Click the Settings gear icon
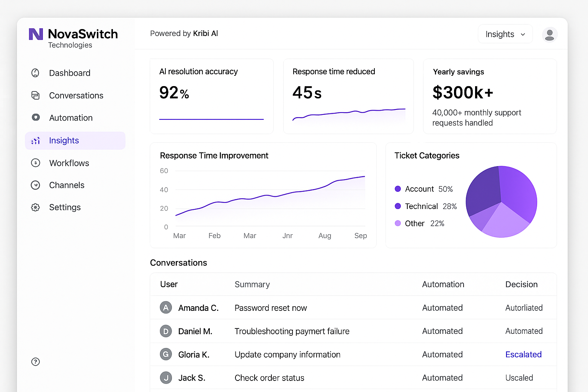The width and height of the screenshot is (588, 392). click(x=36, y=207)
